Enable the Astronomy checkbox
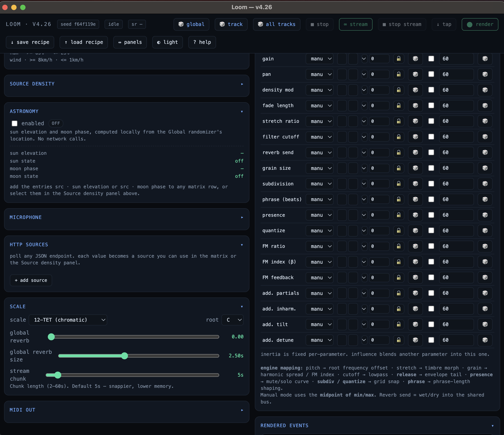Viewport: 504px width, 435px height. [x=15, y=123]
